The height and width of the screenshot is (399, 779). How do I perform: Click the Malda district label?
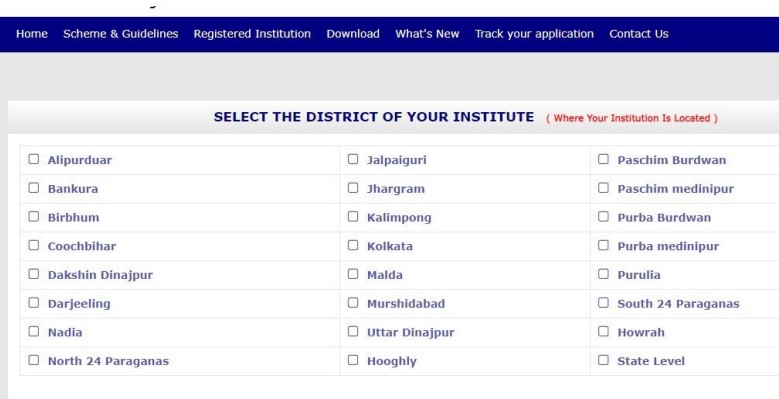click(x=385, y=275)
